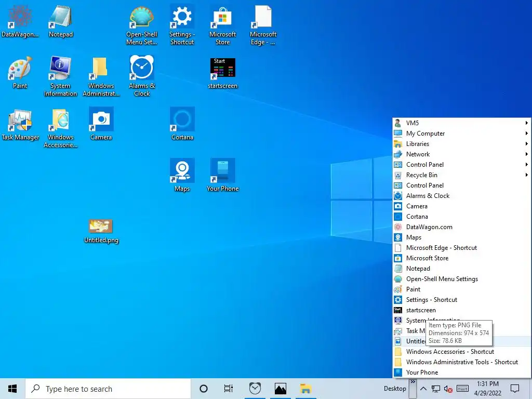Choose Windows Accessories - Shortcut menu entry

coord(461,352)
